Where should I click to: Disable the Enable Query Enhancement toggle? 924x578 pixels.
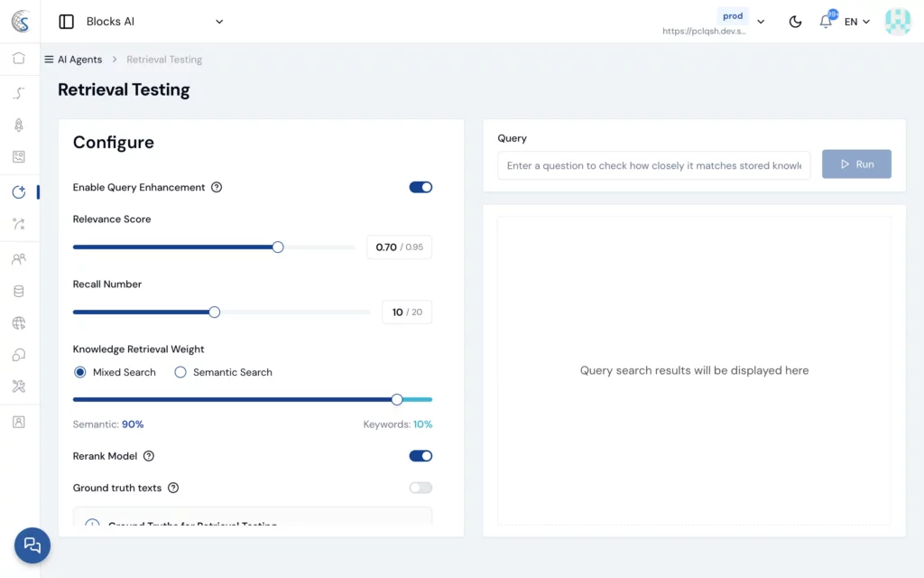pyautogui.click(x=420, y=187)
